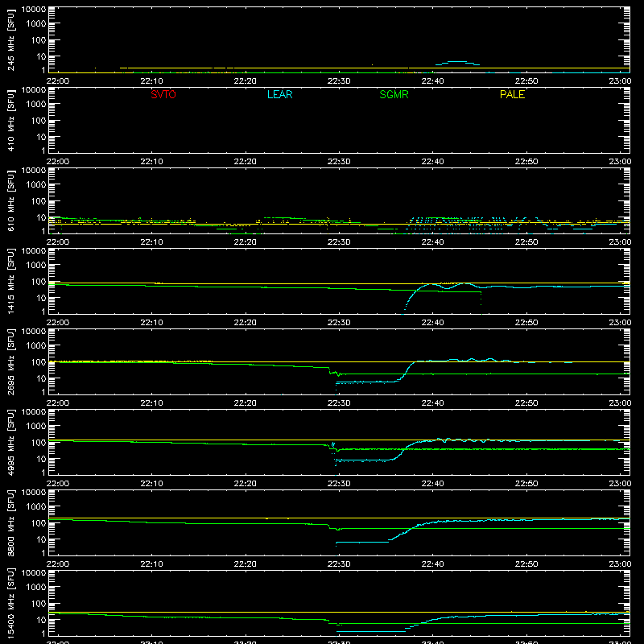644x644 pixels.
Task: Click 22:10 tick label under 245 MHz panel
Action: click(x=151, y=81)
